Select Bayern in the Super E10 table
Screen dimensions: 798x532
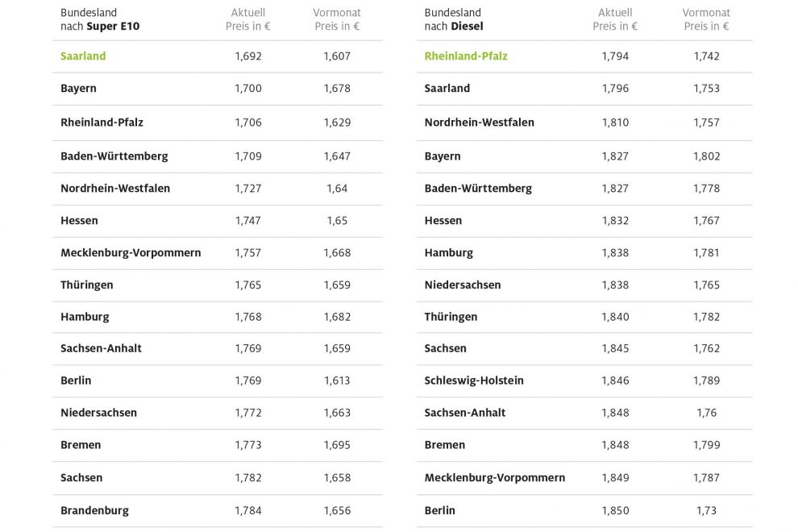coord(78,89)
